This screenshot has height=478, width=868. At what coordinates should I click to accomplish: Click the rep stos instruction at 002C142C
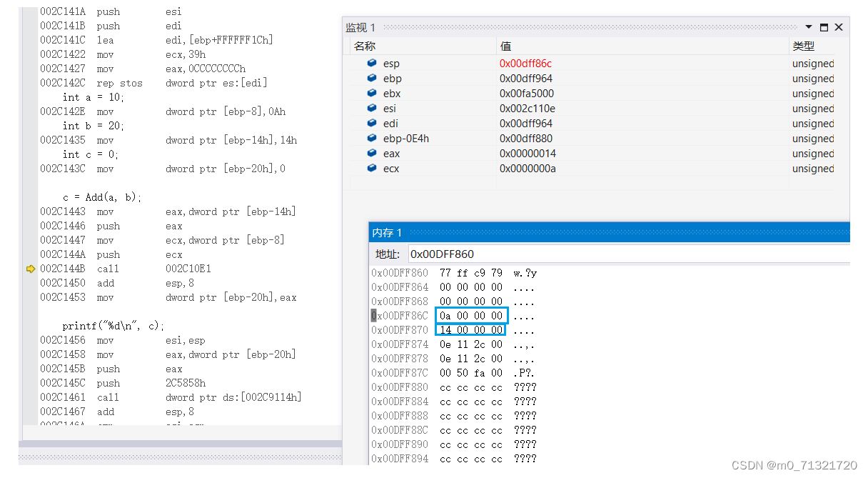pos(153,83)
